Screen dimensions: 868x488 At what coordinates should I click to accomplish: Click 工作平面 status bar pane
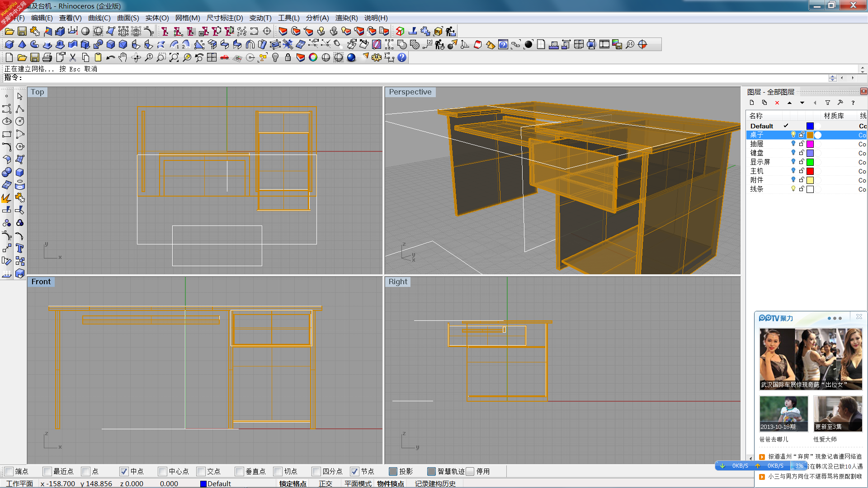[19, 483]
